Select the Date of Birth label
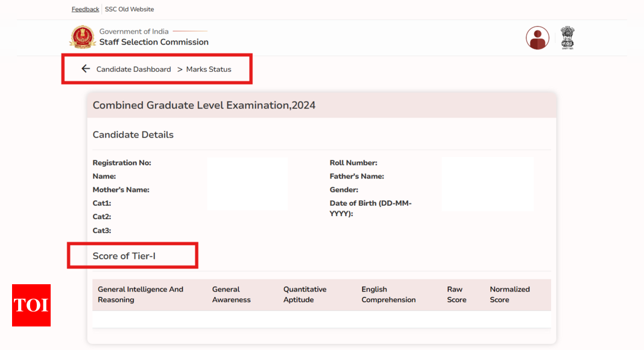644x350 pixels. (x=370, y=208)
